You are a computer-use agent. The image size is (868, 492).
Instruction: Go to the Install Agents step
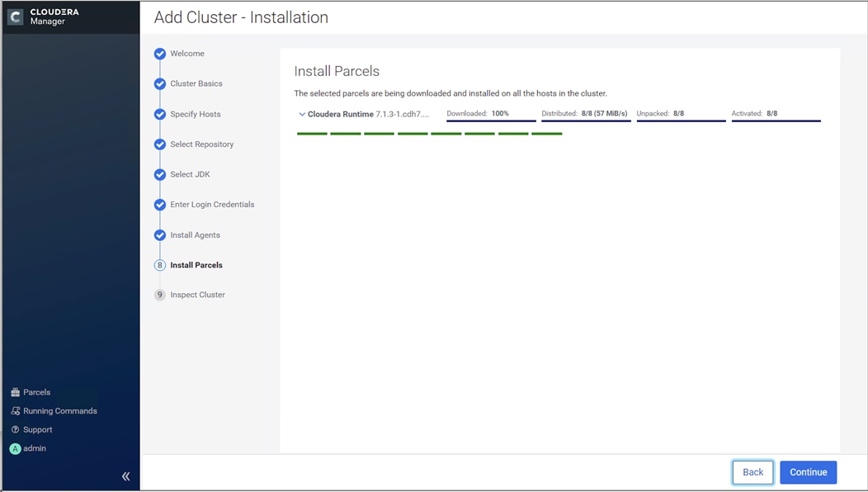195,235
